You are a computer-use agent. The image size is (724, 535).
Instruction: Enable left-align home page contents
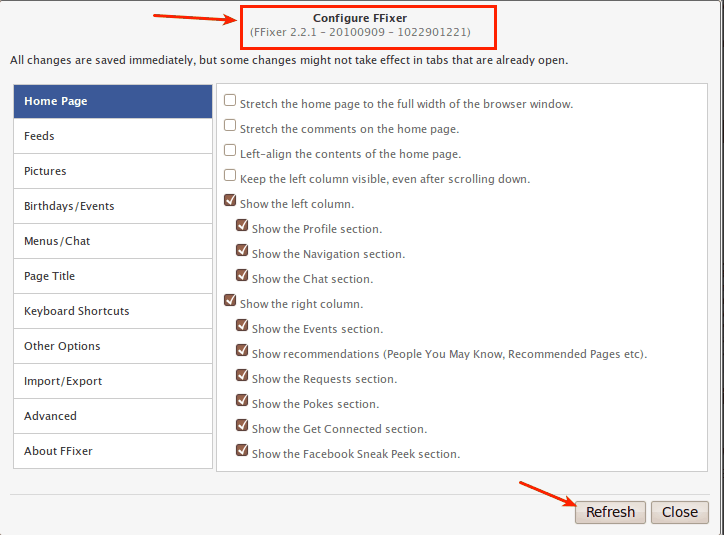click(x=230, y=150)
